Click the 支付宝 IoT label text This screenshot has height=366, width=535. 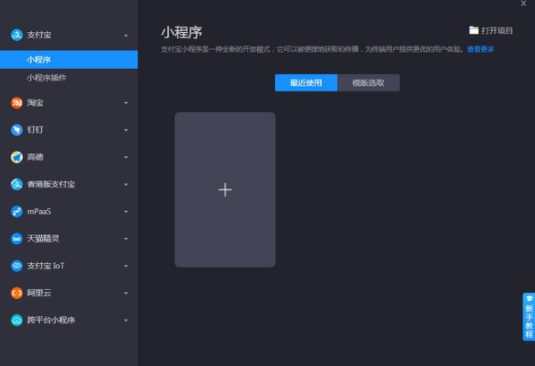46,266
